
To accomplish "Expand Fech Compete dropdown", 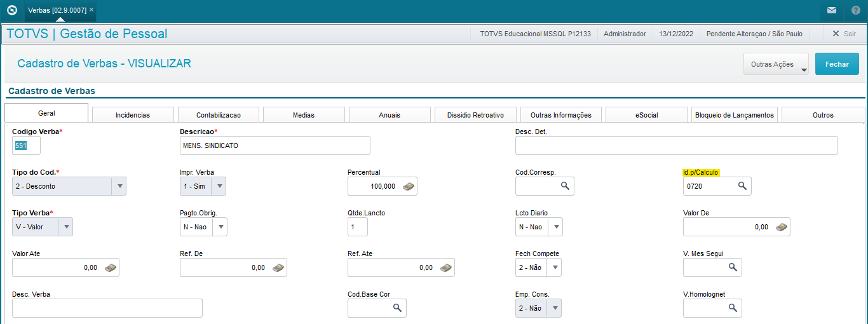I will 554,267.
